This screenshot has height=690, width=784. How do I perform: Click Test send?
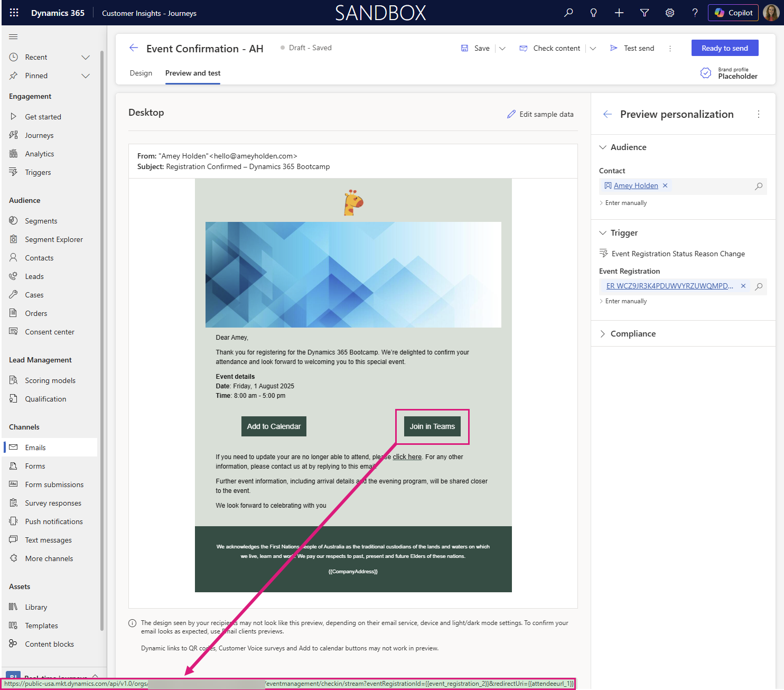pos(632,48)
